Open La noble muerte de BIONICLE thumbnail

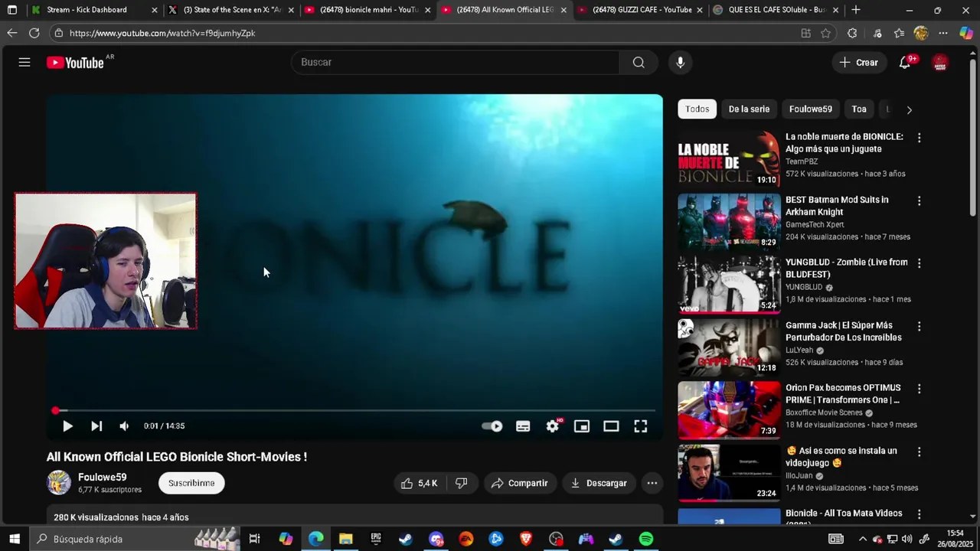tap(729, 158)
